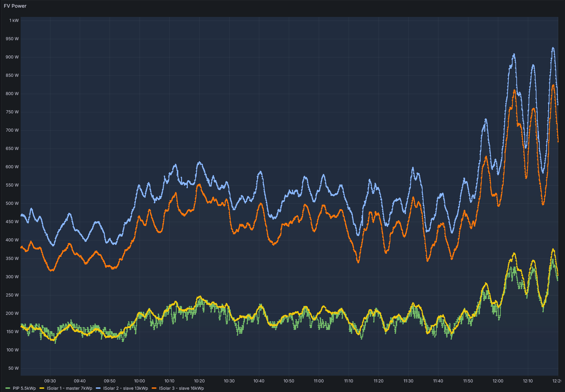Click the orange line's peak near 10:20
This screenshot has width=565, height=392.
pos(199,184)
